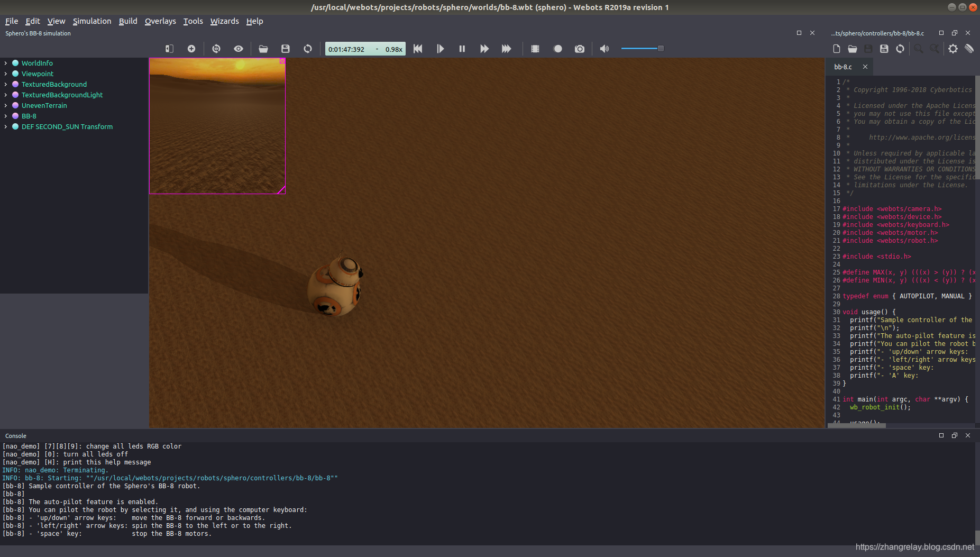The height and width of the screenshot is (557, 980).
Task: Start recording a movie with filmstrip icon
Action: coord(535,49)
